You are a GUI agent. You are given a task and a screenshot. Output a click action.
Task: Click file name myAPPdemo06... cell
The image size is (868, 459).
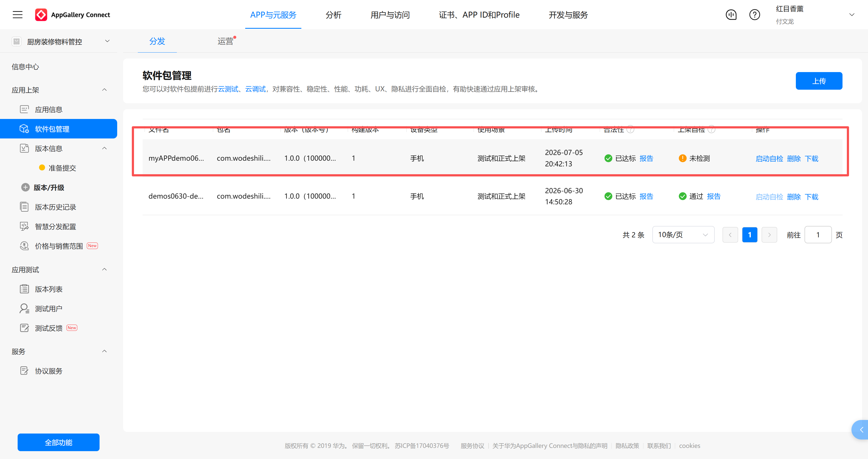176,158
